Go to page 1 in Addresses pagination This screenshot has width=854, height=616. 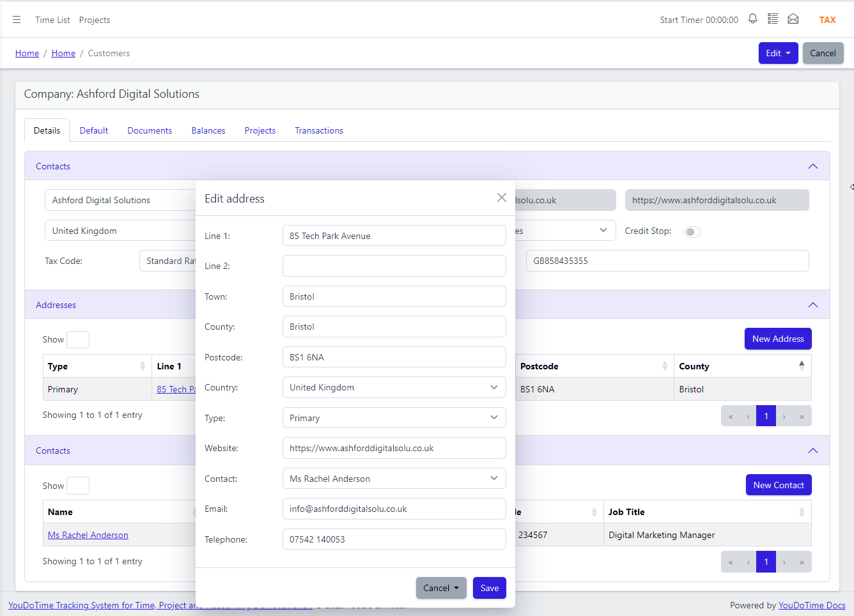tap(766, 416)
